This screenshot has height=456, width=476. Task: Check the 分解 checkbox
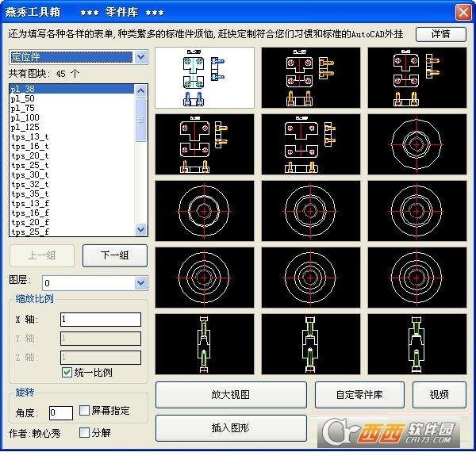tap(86, 433)
